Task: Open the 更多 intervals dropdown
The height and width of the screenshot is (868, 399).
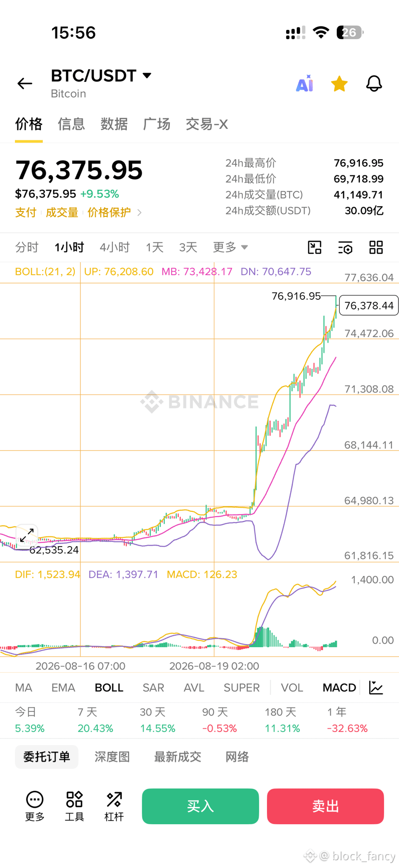Action: [x=230, y=247]
